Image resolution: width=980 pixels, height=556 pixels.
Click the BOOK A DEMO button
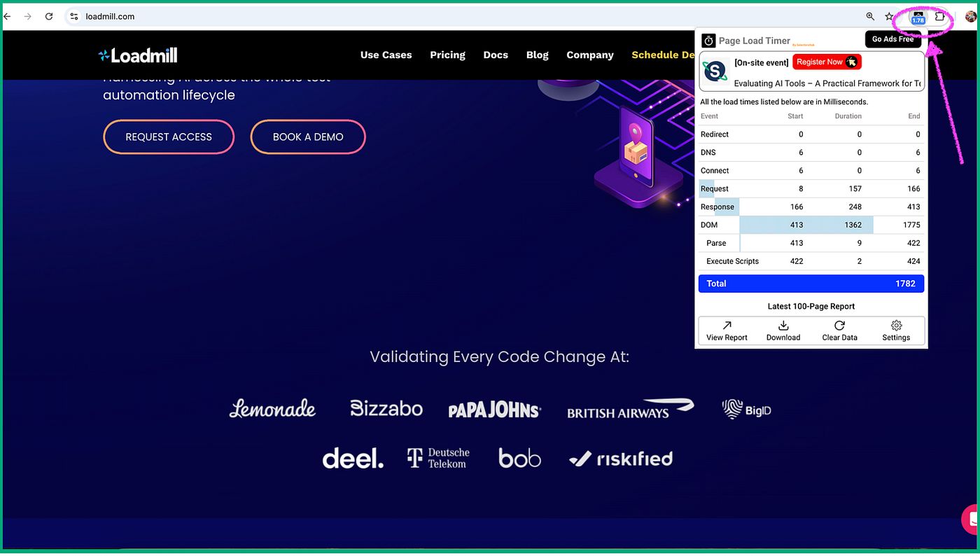pyautogui.click(x=308, y=137)
